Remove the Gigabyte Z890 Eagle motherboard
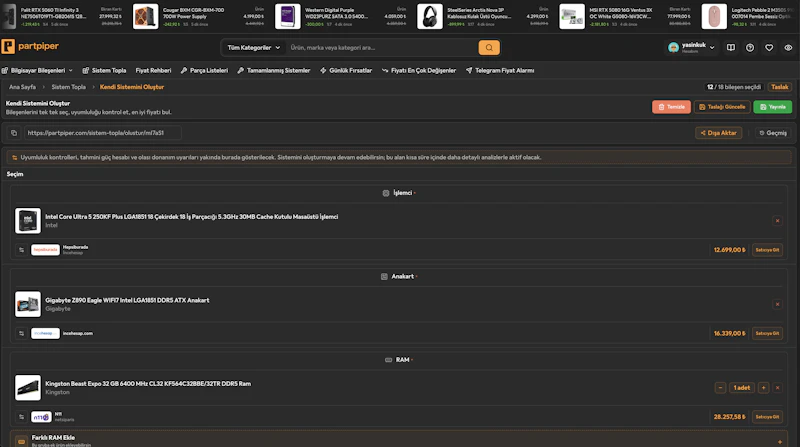This screenshot has width=800, height=447. click(x=777, y=304)
